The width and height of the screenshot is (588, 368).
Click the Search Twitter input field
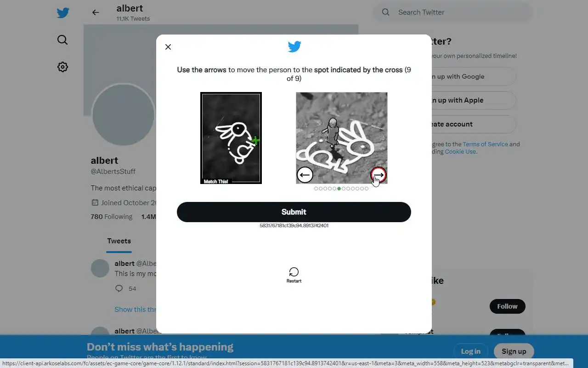(x=452, y=12)
